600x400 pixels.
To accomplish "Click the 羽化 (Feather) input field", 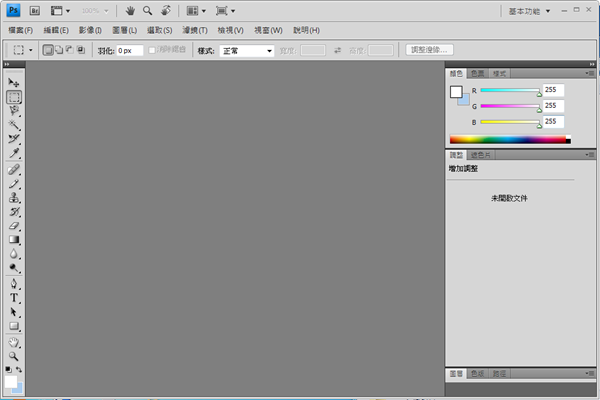I will pyautogui.click(x=130, y=50).
